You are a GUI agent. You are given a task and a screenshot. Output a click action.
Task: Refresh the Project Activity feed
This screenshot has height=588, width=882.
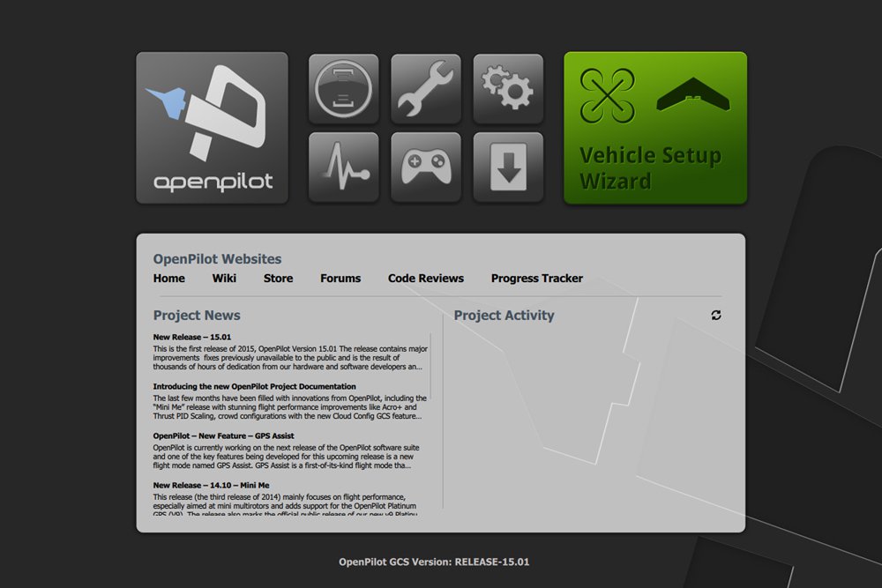click(716, 316)
